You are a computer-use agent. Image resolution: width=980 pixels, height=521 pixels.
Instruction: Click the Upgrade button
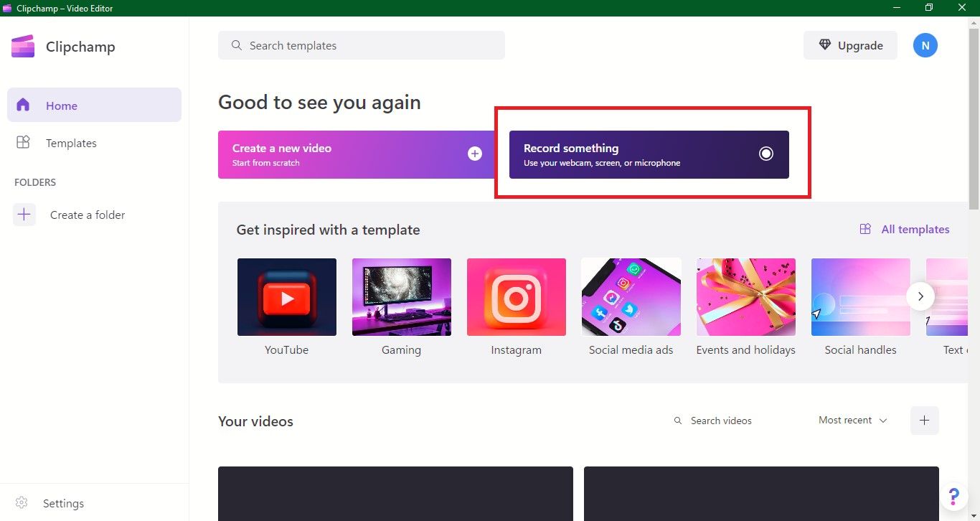click(850, 45)
